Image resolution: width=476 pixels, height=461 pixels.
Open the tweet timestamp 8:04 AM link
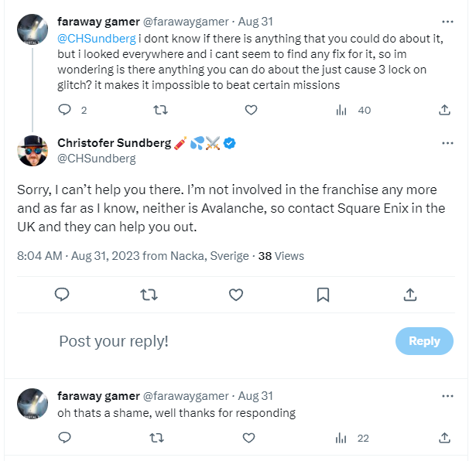(40, 255)
